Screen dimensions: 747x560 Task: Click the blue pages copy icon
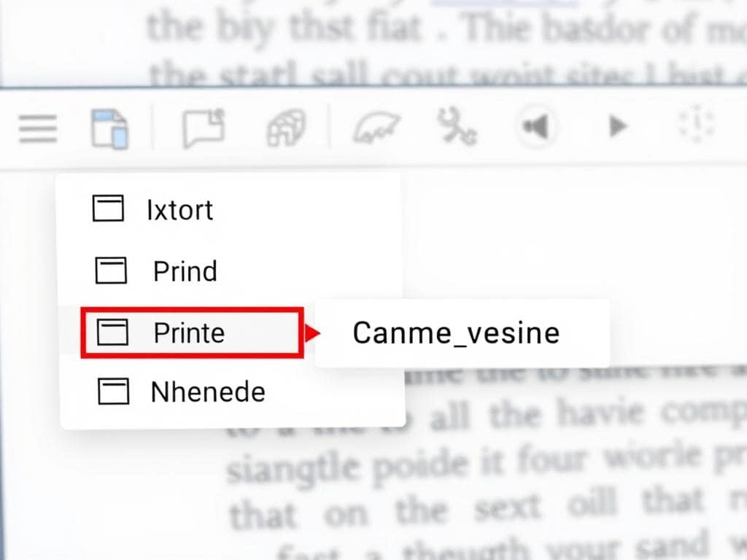(109, 129)
